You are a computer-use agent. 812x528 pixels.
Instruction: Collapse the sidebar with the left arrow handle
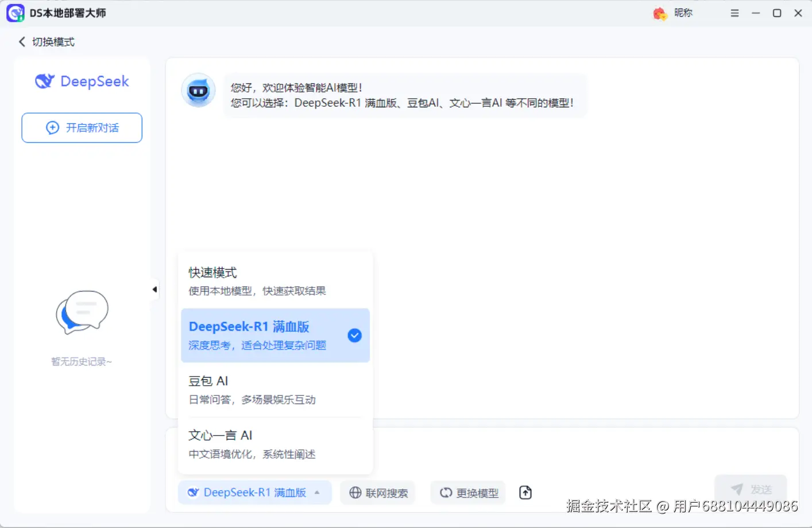point(154,289)
